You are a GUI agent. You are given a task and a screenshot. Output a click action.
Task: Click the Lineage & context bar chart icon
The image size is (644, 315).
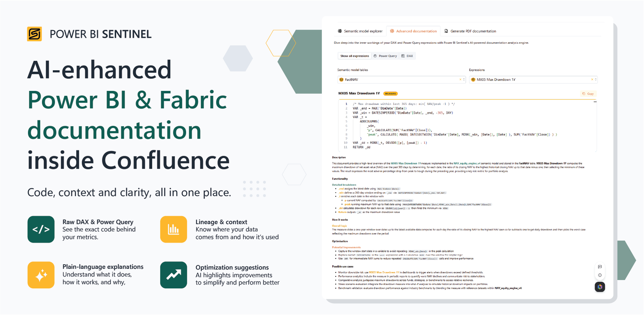[173, 230]
